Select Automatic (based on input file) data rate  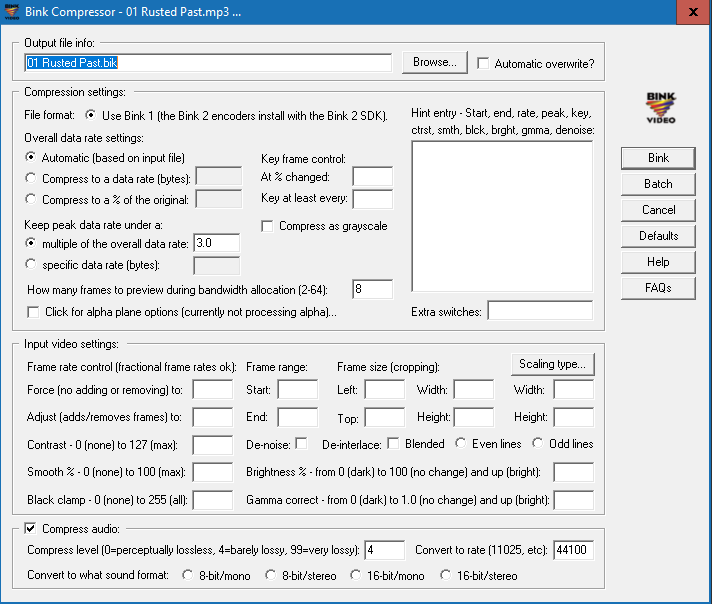click(x=30, y=157)
